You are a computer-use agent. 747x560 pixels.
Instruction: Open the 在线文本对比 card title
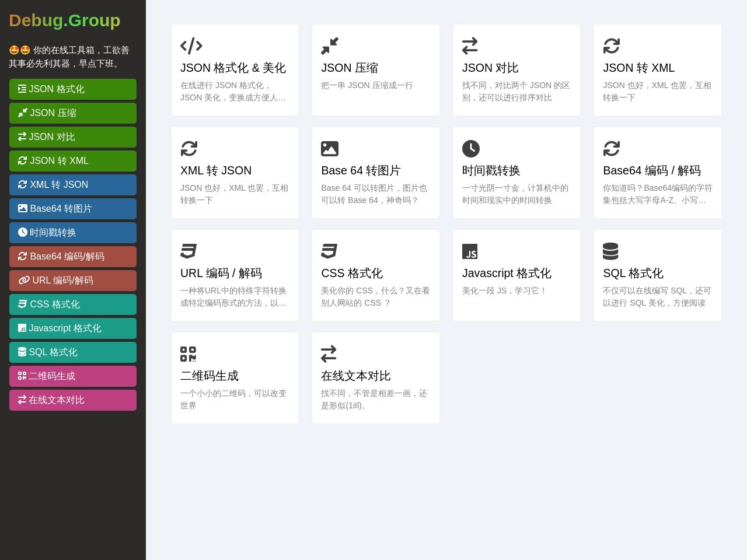(356, 376)
